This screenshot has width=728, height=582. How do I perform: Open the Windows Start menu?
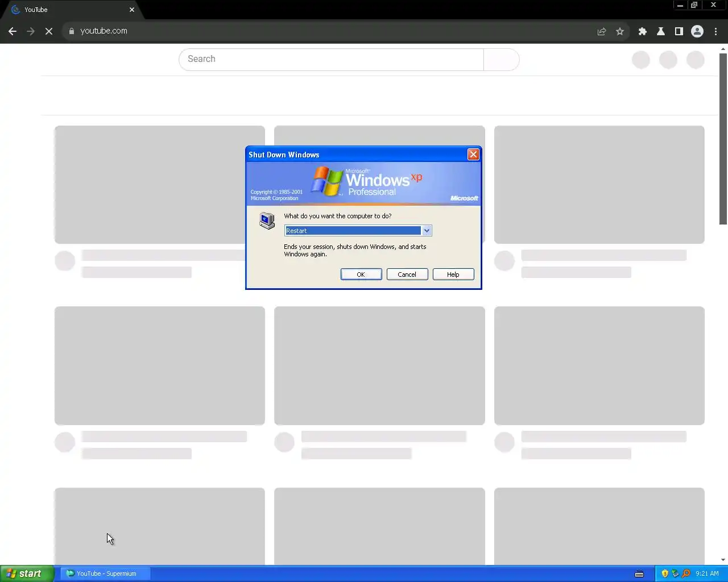(27, 573)
